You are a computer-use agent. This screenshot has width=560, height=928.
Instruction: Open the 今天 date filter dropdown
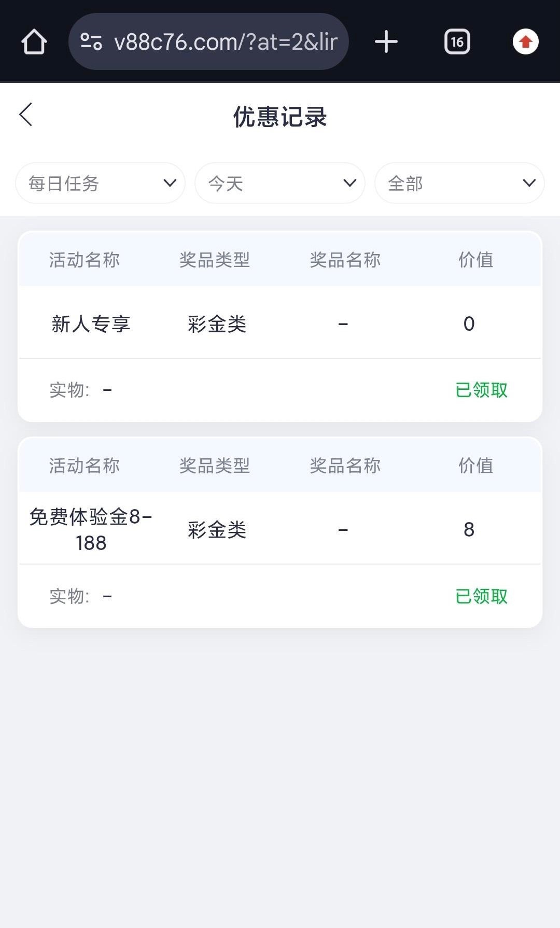click(280, 183)
